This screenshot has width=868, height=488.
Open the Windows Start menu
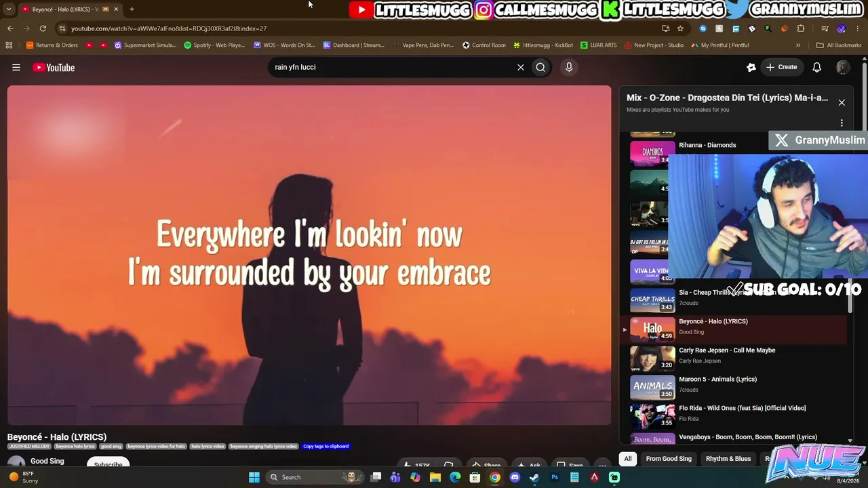[x=254, y=477]
